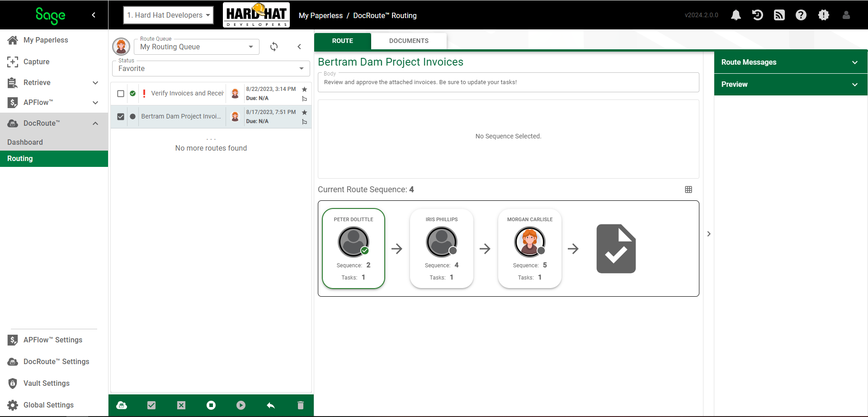Click the notifications bell icon
Viewport: 868px width, 417px height.
pyautogui.click(x=736, y=15)
